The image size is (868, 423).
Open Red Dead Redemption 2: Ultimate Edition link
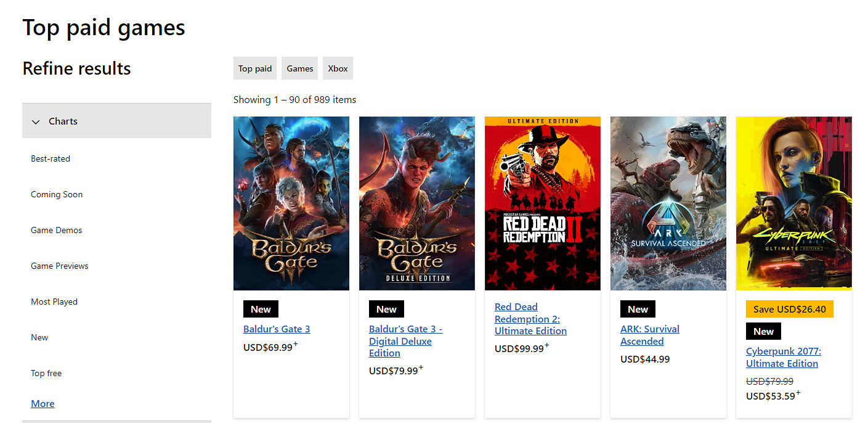[530, 319]
